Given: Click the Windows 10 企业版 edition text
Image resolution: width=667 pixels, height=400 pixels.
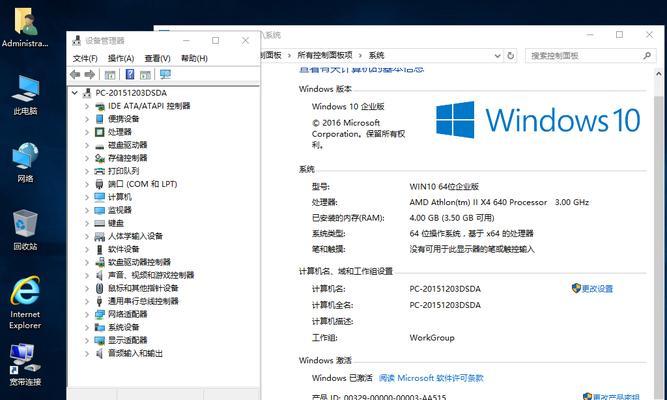Looking at the screenshot, I should coord(348,106).
